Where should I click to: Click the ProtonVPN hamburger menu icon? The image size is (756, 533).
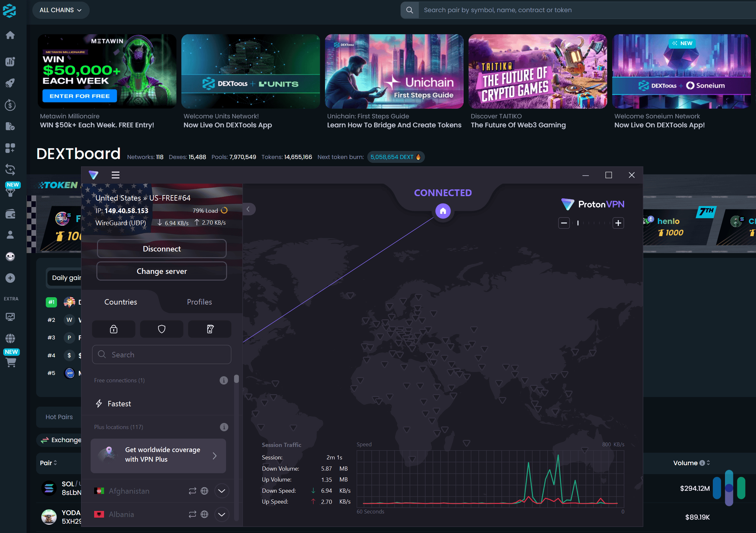115,175
